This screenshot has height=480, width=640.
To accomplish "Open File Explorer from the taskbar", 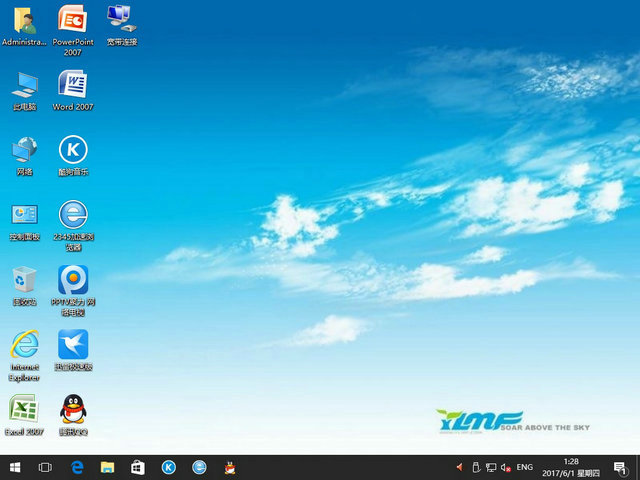I will click(107, 467).
